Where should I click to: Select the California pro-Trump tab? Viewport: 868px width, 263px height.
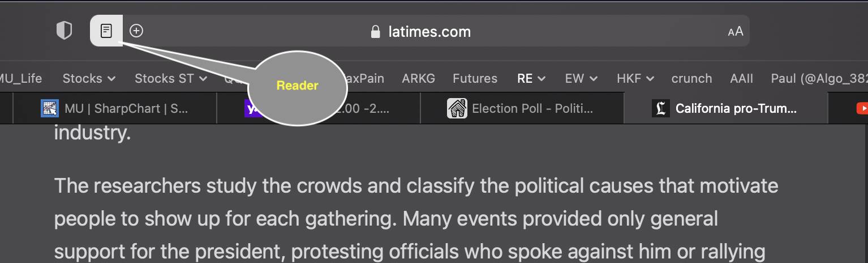pyautogui.click(x=725, y=108)
